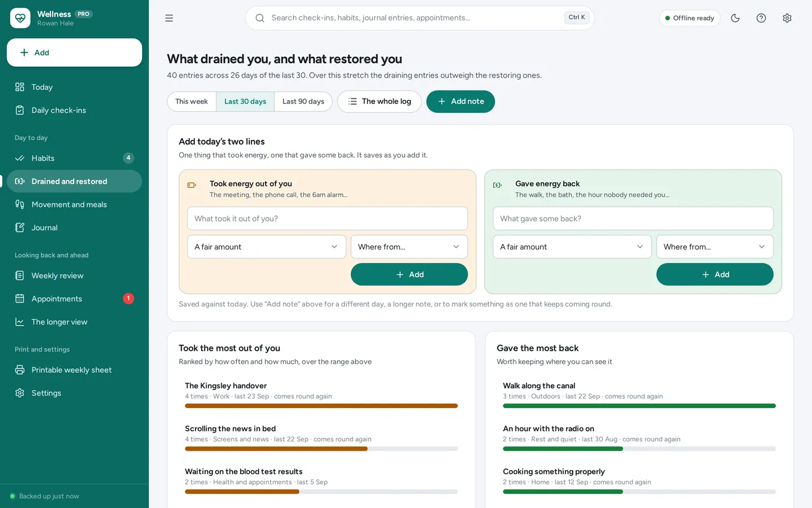Focus the What took it out of you field
Viewport: 812px width, 508px height.
click(x=328, y=219)
